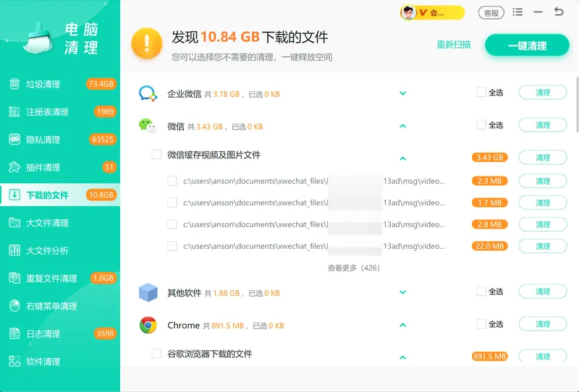This screenshot has width=579, height=392.
Task: Open the 重复文件清理 menu item
Action: point(60,278)
